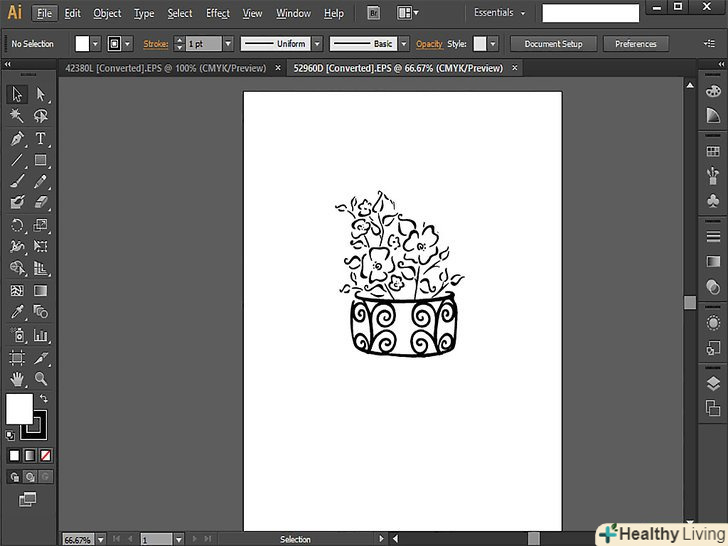This screenshot has height=546, width=728.
Task: Select the Type tool
Action: pos(41,138)
